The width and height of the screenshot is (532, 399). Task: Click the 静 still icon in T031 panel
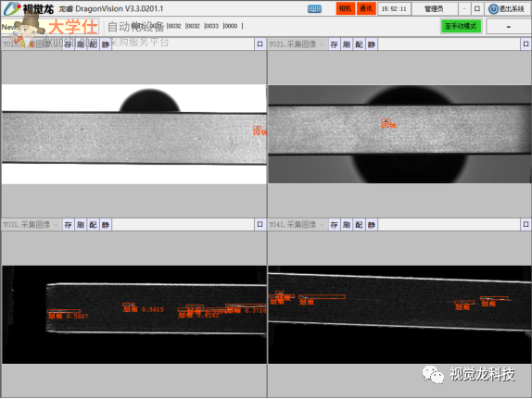click(x=105, y=225)
